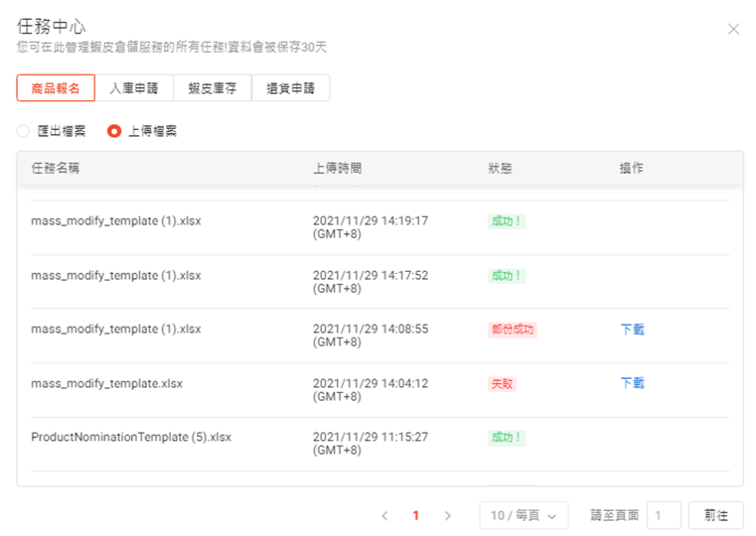Click the 任務名稱 column header

pyautogui.click(x=55, y=168)
